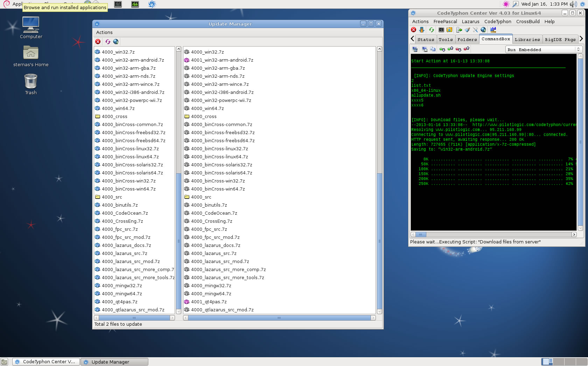The height and width of the screenshot is (366, 588).
Task: Switch to the Libraries tab
Action: (x=527, y=40)
